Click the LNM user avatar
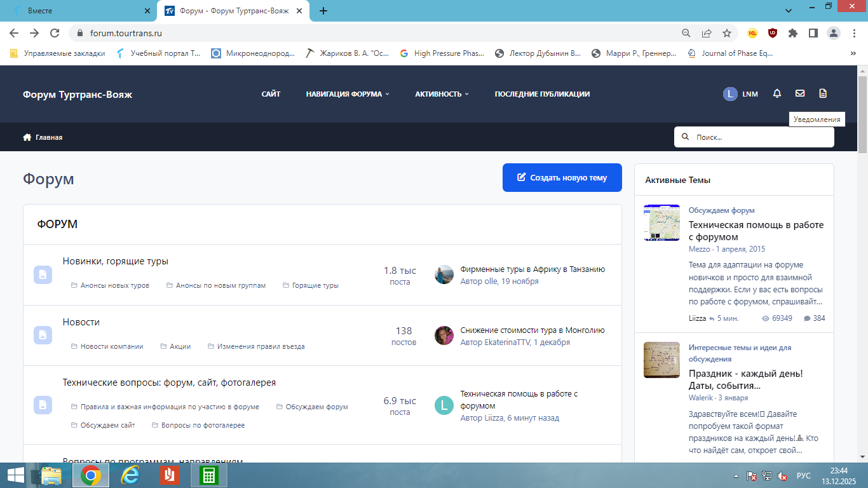This screenshot has width=868, height=488. coord(730,94)
